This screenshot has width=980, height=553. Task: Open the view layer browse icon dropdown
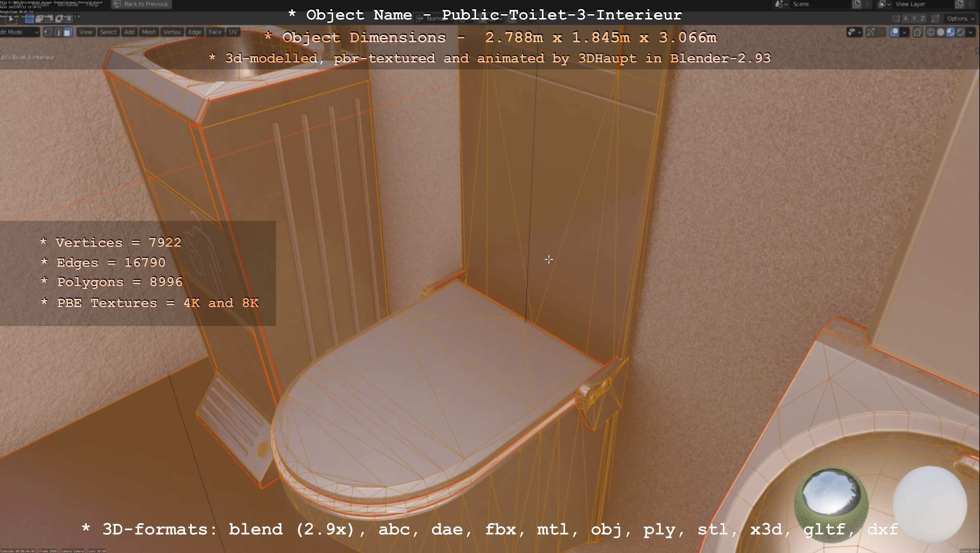click(884, 4)
